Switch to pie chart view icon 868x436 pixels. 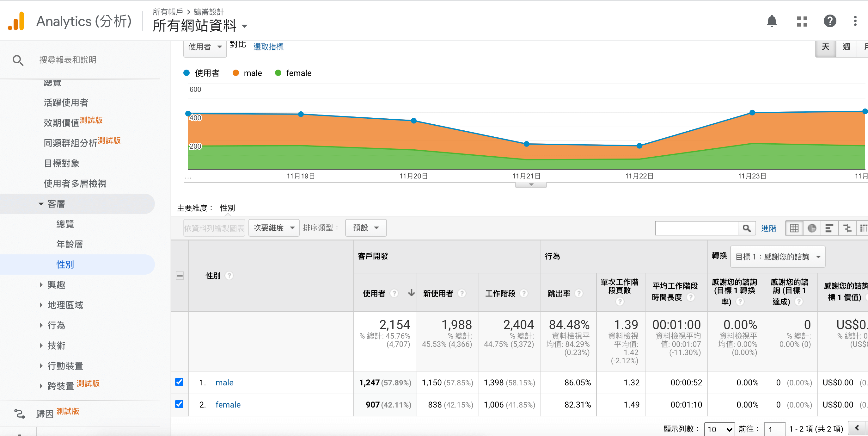click(812, 228)
